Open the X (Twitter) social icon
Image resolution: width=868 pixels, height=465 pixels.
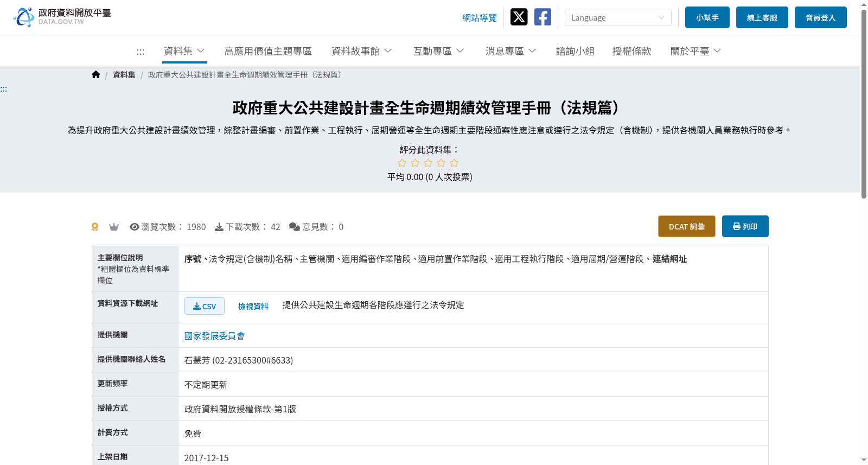point(519,17)
